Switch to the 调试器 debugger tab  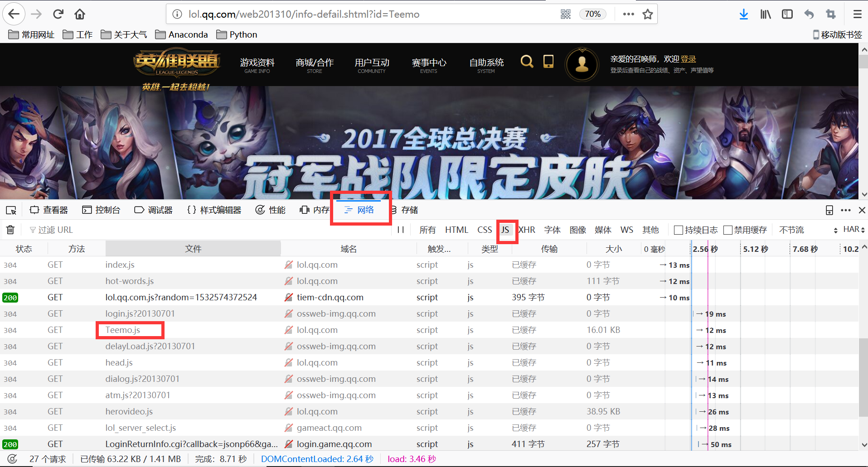click(154, 210)
